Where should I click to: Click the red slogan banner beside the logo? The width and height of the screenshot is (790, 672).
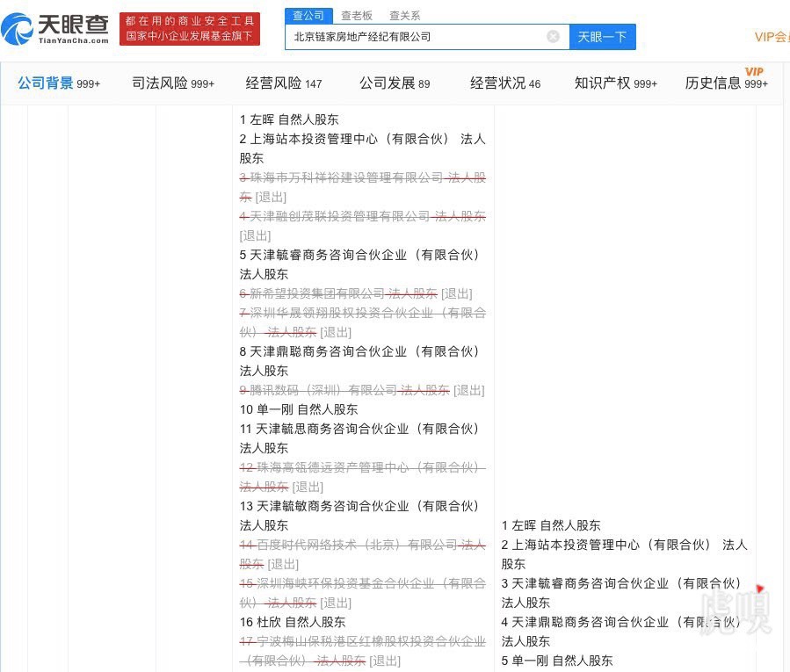(x=189, y=29)
